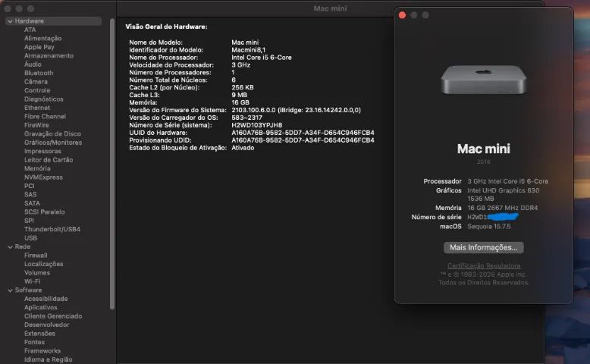Close the About This Mac window
This screenshot has width=590, height=364.
tap(402, 15)
